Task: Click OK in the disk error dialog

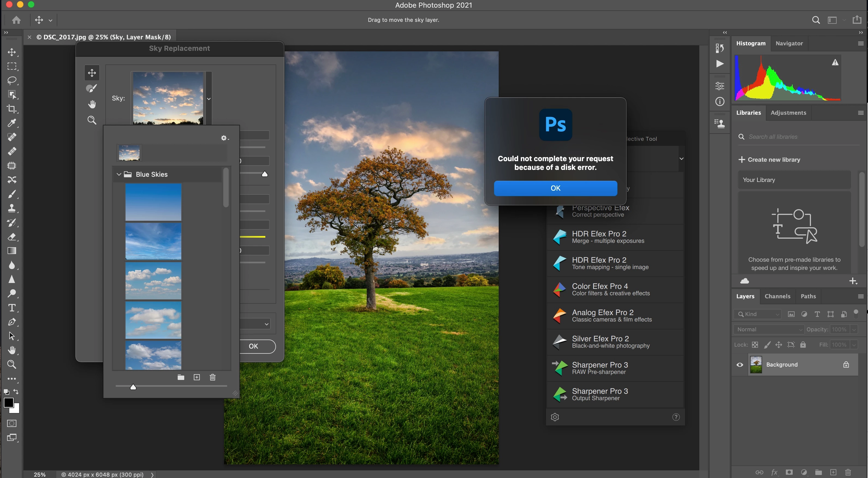Action: coord(555,188)
